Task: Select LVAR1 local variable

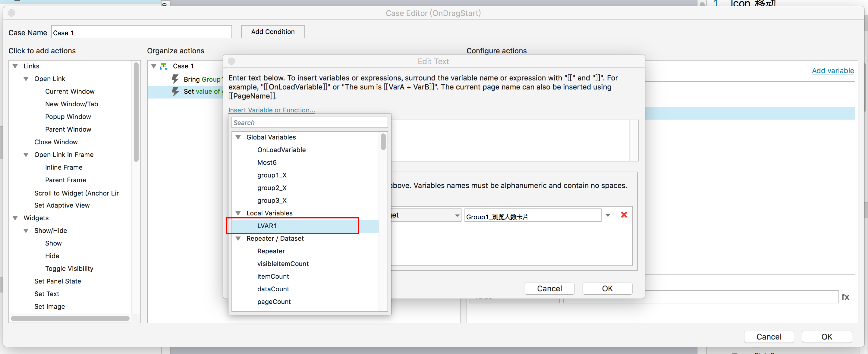Action: pos(267,226)
